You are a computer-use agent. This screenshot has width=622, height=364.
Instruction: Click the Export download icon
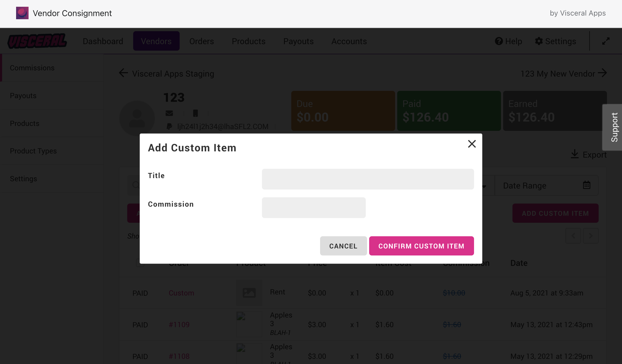click(574, 154)
